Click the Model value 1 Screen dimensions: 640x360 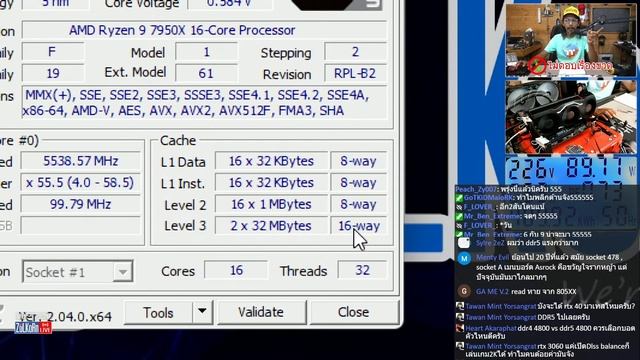[206, 52]
